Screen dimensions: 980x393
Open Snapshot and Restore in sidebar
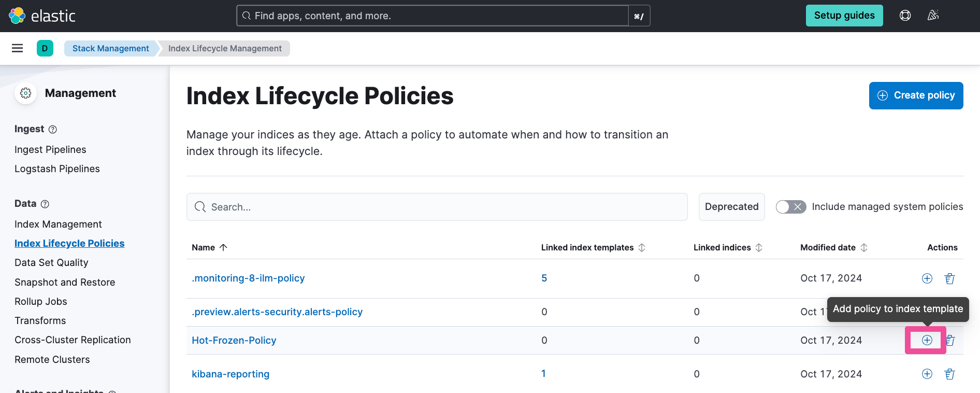(65, 282)
